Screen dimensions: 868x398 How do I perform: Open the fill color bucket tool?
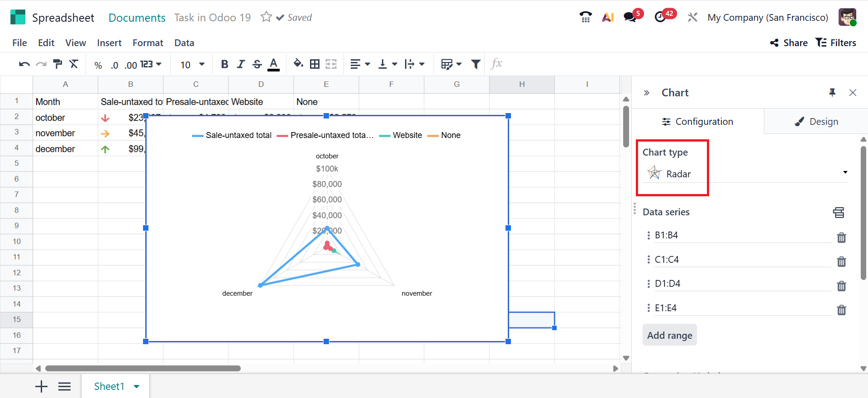tap(298, 64)
